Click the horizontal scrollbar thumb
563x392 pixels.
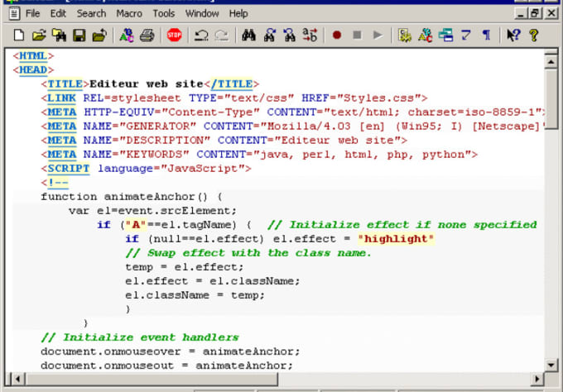tap(152, 379)
